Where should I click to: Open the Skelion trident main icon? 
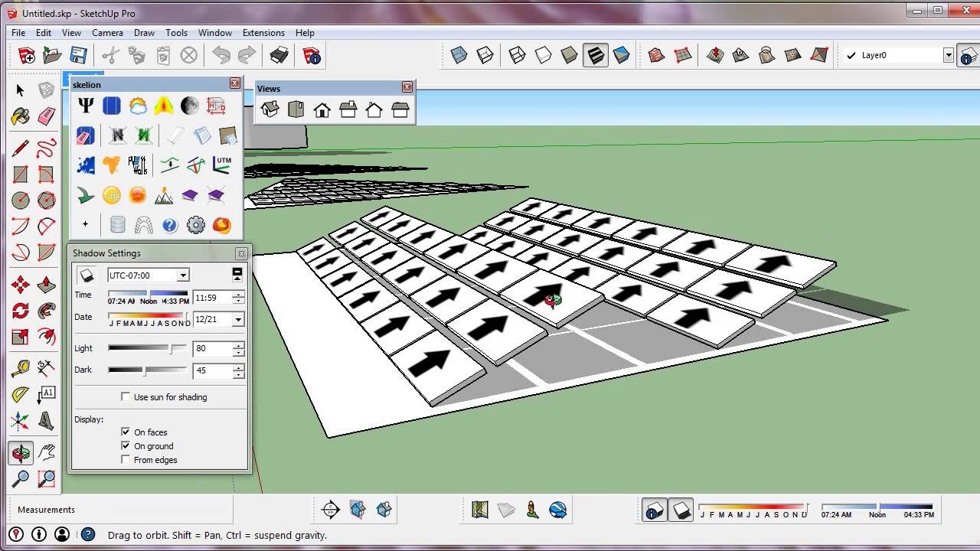(x=86, y=106)
